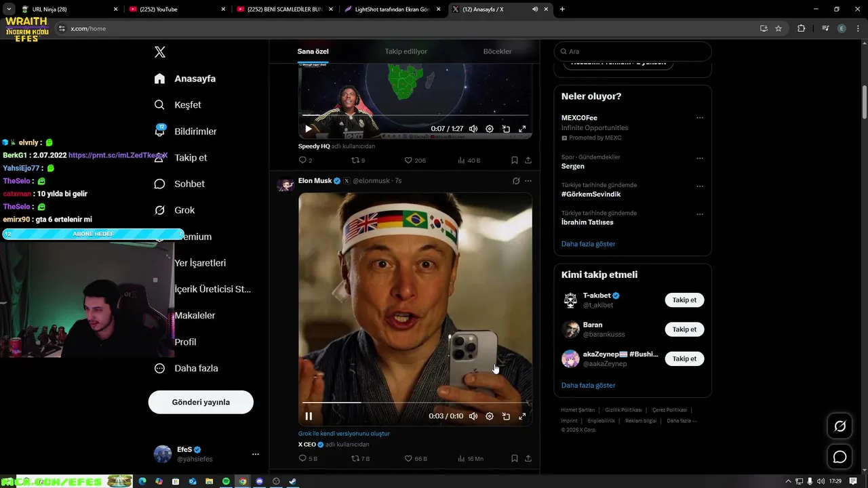This screenshot has width=868, height=488.
Task: Bookmark the Elon Musk post
Action: click(x=514, y=459)
